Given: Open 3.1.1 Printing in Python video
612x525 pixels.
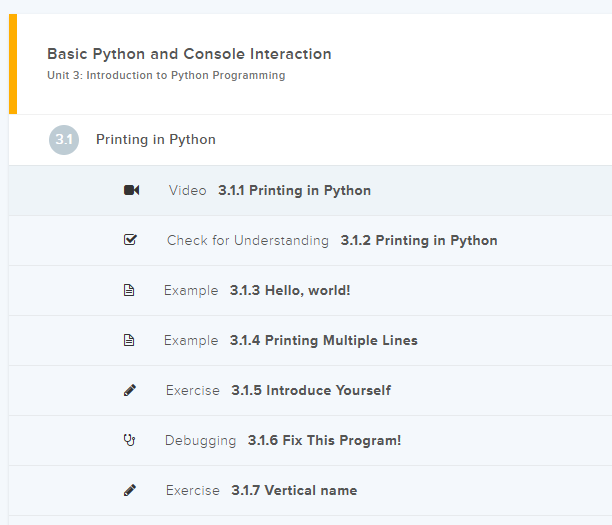Looking at the screenshot, I should (294, 190).
